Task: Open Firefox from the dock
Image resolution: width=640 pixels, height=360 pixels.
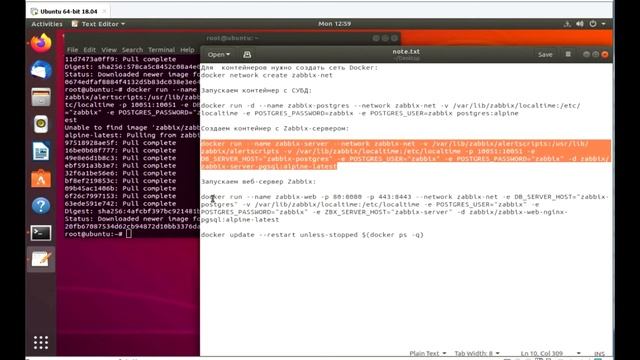Action: tap(41, 43)
